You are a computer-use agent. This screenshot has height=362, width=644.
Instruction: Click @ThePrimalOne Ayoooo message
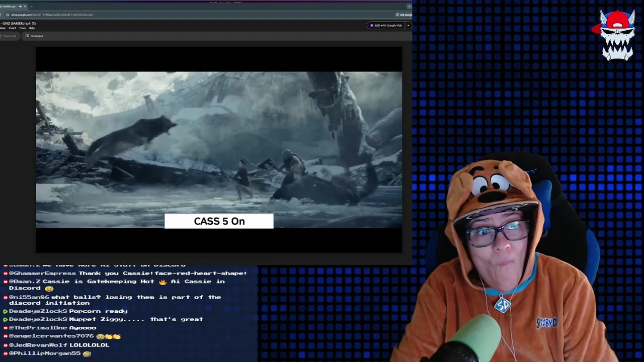(49, 328)
